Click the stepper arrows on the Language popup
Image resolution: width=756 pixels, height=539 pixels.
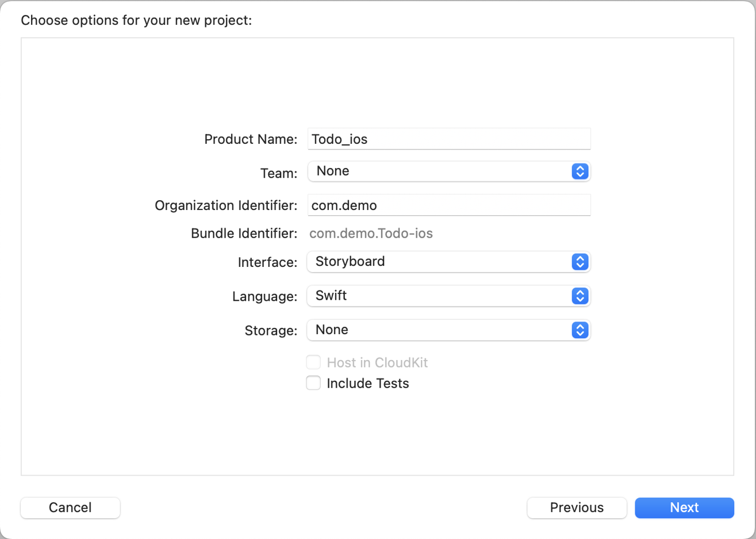[x=580, y=296]
